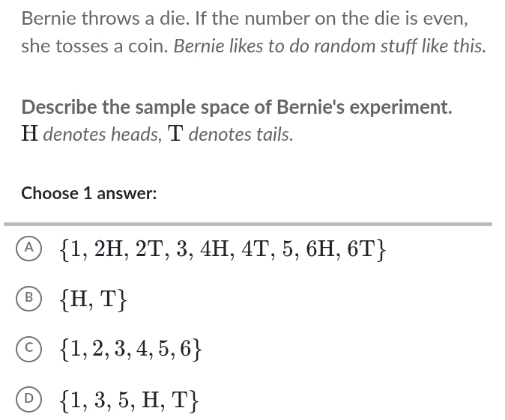Click the 'H' element in answer D

(x=154, y=400)
